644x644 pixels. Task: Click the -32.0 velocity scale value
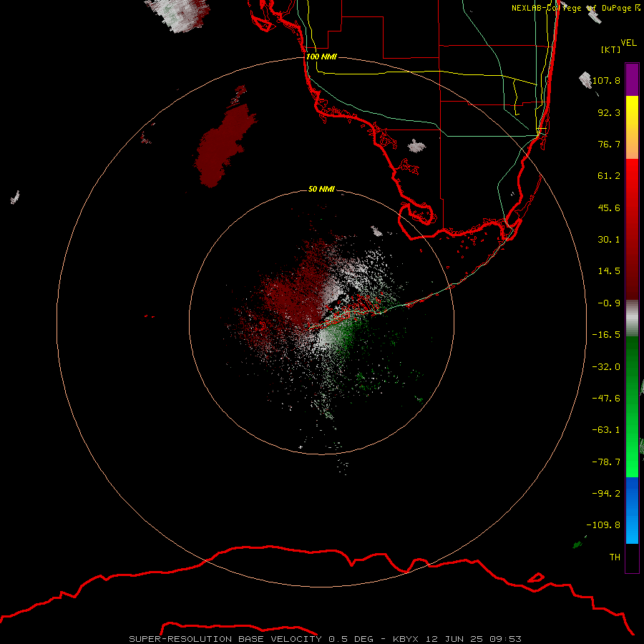606,367
